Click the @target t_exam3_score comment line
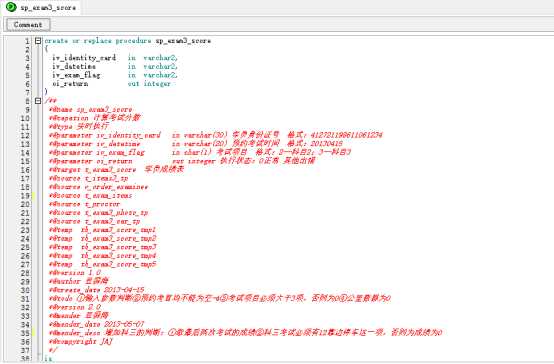Screen dimensions: 554x364 tap(117, 170)
